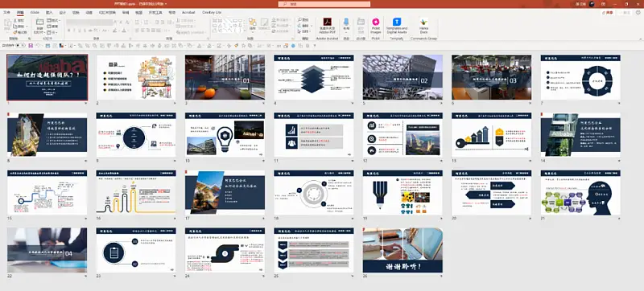Click the Create Adobe PDF icon
Screen dimensions: 644x291
(328, 23)
